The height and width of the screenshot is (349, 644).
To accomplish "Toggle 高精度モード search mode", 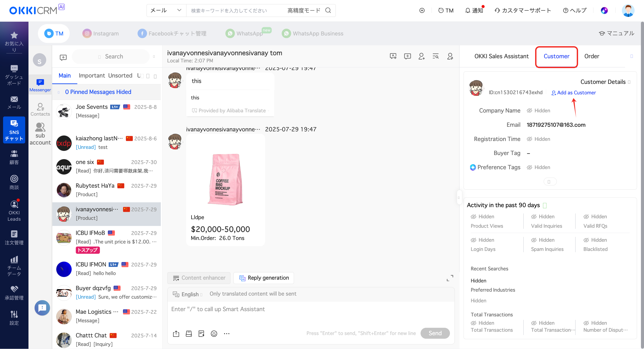I will point(304,10).
